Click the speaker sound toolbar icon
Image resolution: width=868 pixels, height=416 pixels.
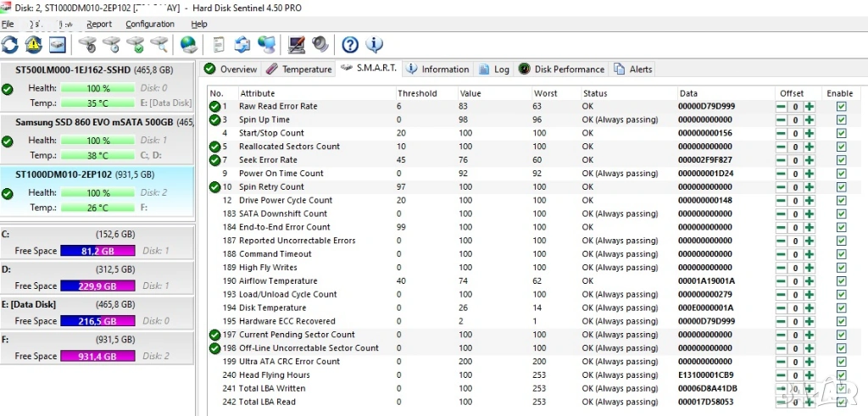320,45
